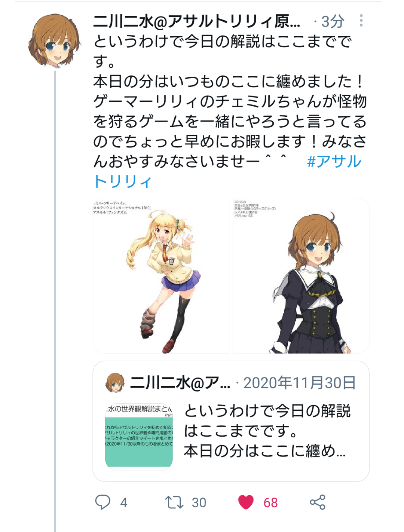Click the like count 68
Screen dimensions: 404x532
coord(270,502)
